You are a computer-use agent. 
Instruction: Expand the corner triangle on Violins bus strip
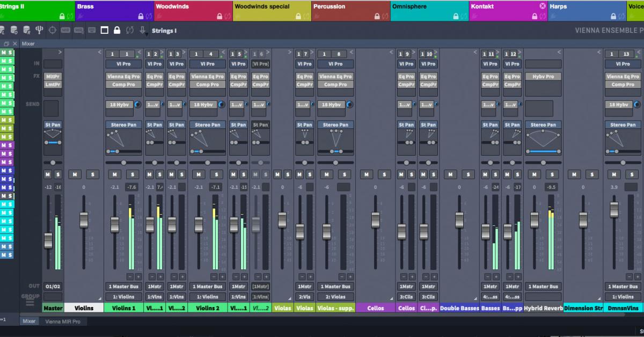100,298
